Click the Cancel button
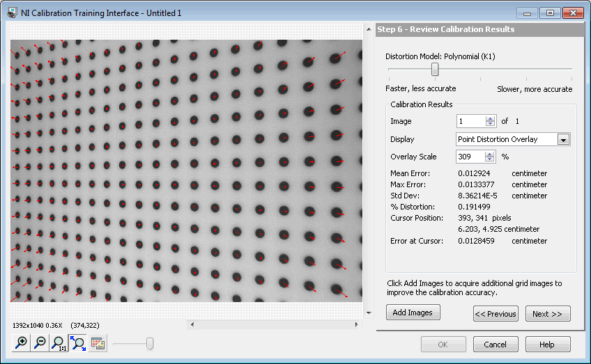Screen dimensions: 591x364 496,345
